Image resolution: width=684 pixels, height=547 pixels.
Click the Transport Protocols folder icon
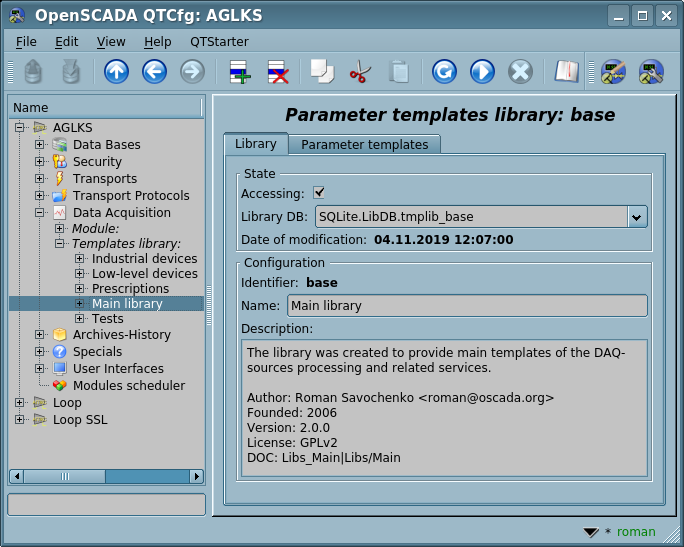click(x=59, y=195)
